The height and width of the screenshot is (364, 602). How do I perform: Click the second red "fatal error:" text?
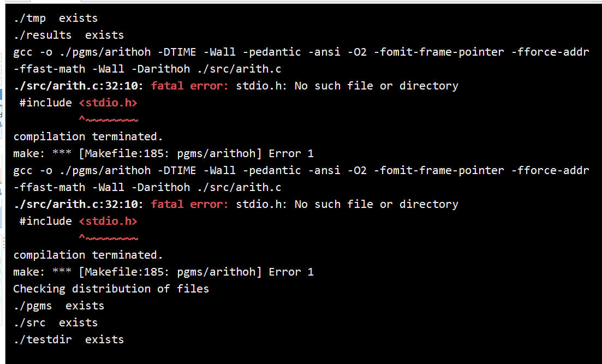coord(190,204)
